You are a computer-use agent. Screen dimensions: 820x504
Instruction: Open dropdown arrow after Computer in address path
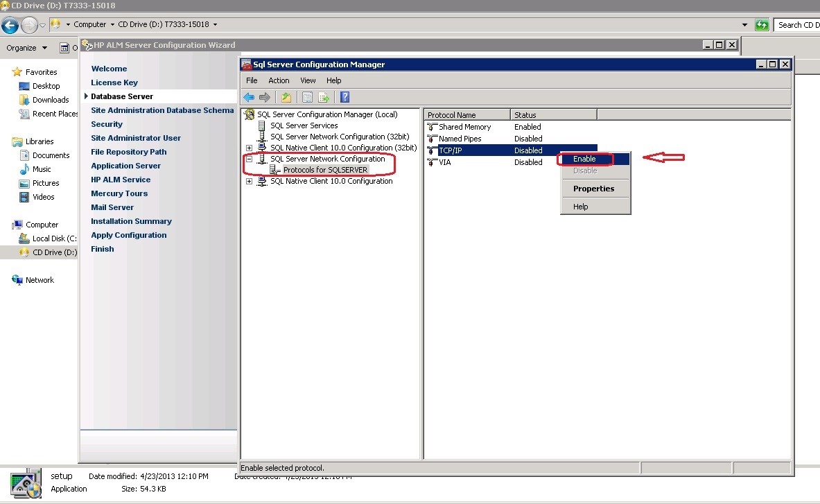(112, 24)
